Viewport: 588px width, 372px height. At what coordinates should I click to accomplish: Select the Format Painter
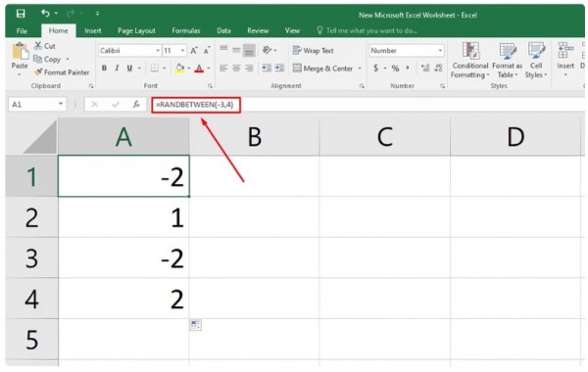coord(62,72)
